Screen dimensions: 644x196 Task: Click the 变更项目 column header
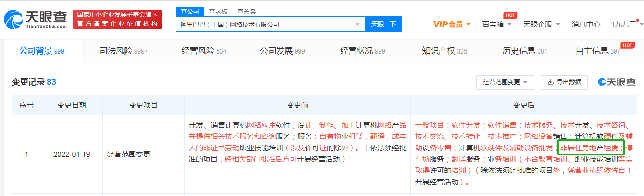pyautogui.click(x=144, y=105)
